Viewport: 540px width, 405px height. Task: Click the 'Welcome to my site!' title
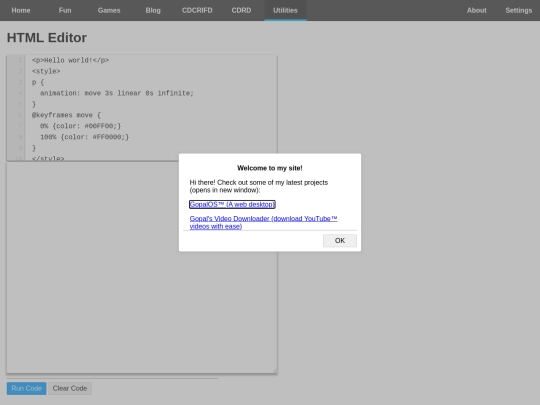[270, 168]
